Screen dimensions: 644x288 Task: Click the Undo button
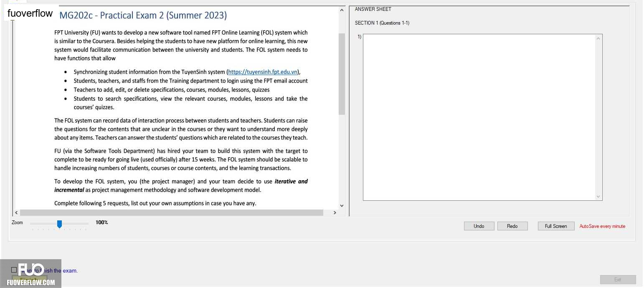click(479, 226)
